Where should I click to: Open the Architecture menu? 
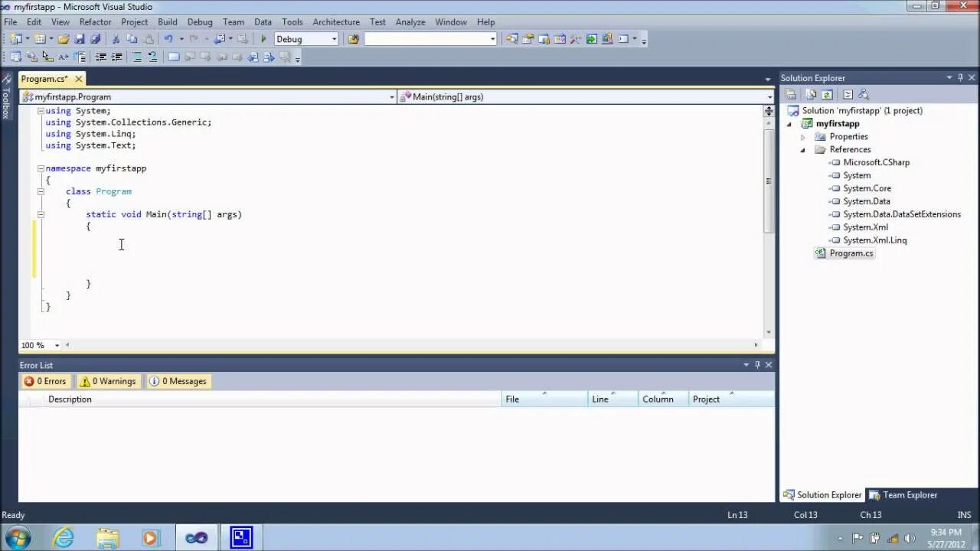[x=335, y=22]
